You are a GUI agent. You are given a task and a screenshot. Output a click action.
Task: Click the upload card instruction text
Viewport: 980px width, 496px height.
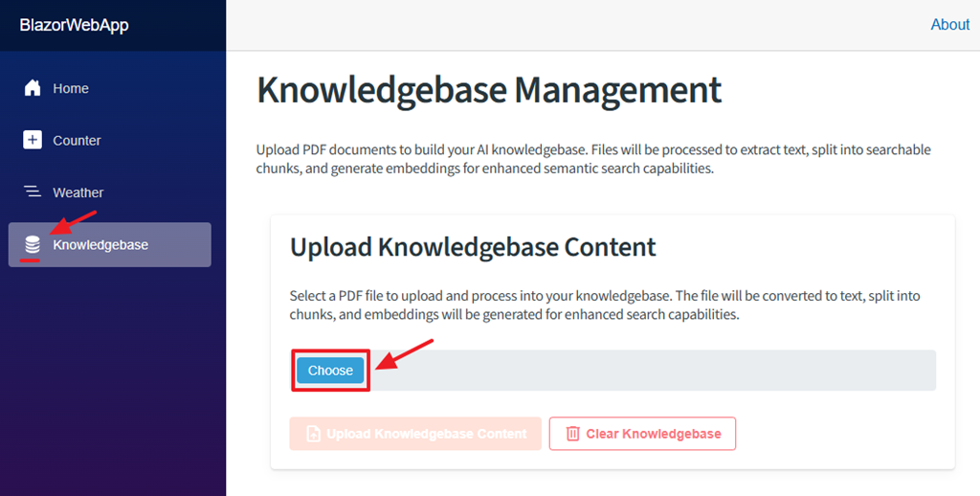click(x=605, y=305)
